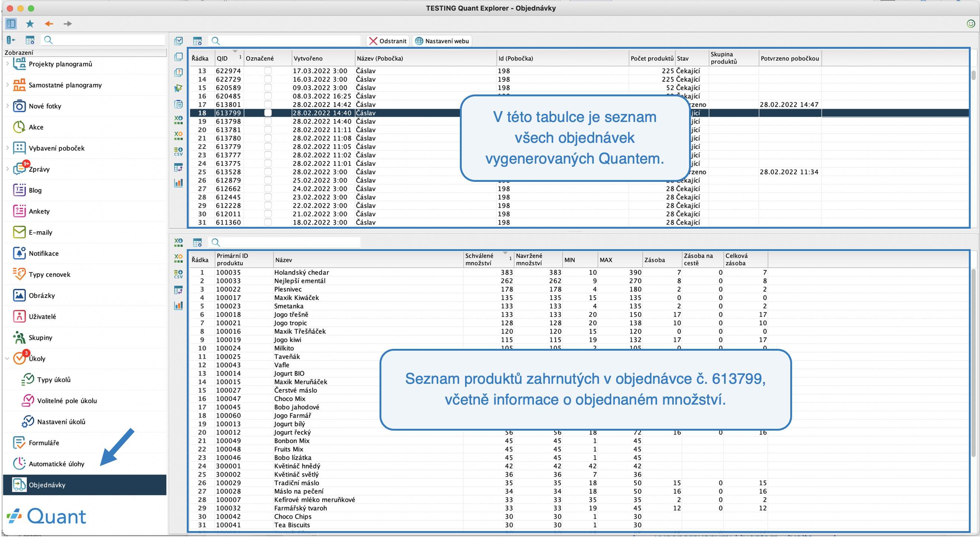Toggle Označené checkbox for order 612662
980x537 pixels.
pos(268,189)
